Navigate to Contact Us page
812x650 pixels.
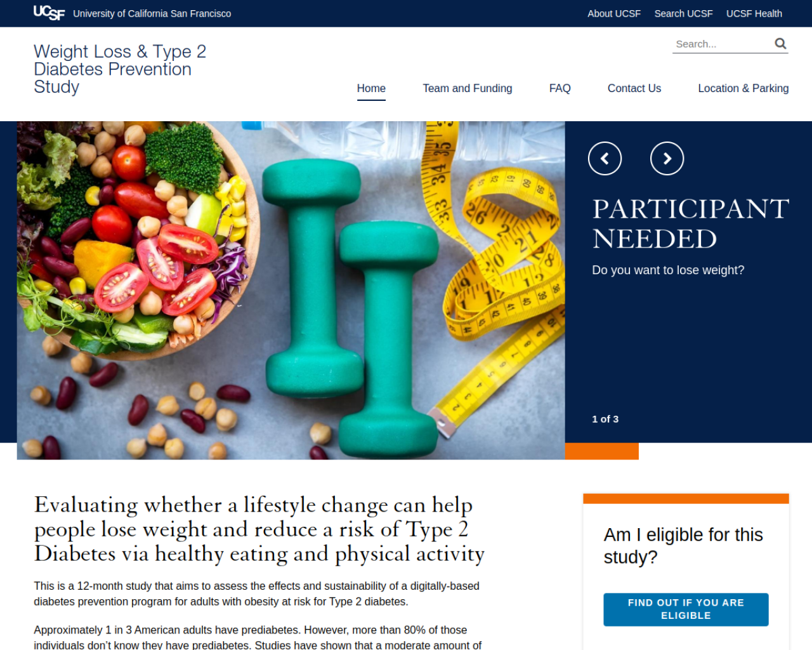634,88
